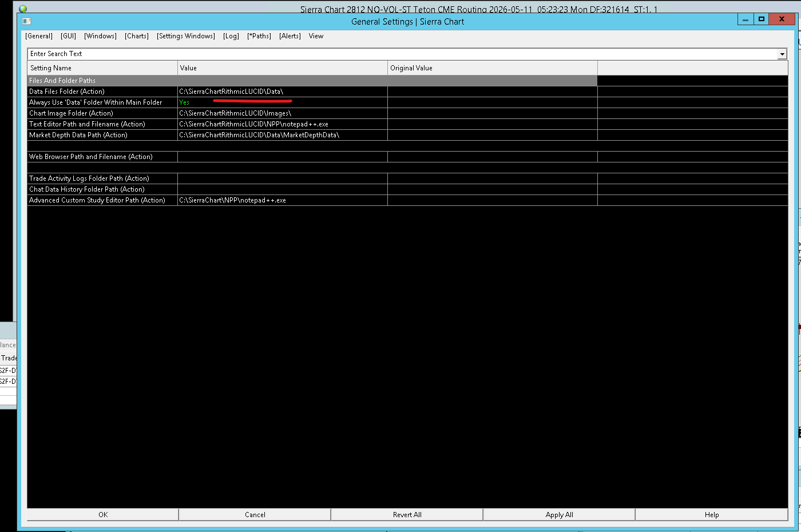
Task: Expand the search text dropdown arrow
Action: [x=782, y=54]
